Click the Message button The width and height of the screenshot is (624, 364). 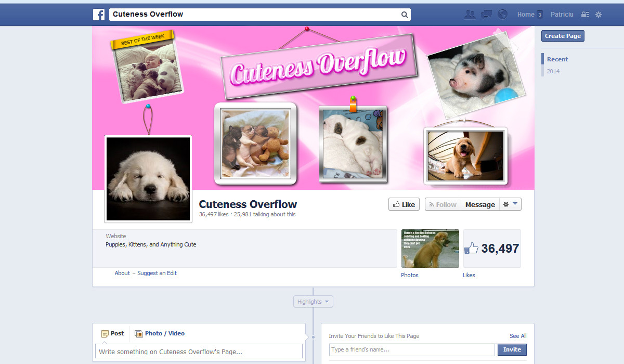[x=480, y=204]
